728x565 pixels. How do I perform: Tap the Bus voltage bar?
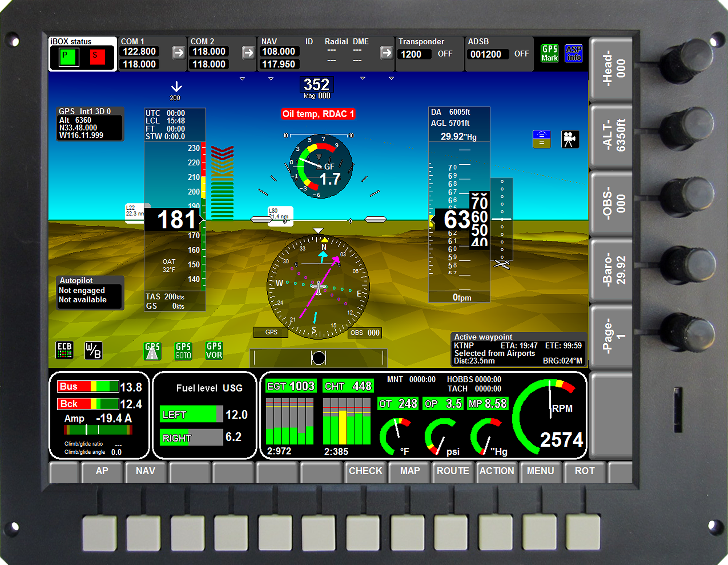tap(88, 386)
